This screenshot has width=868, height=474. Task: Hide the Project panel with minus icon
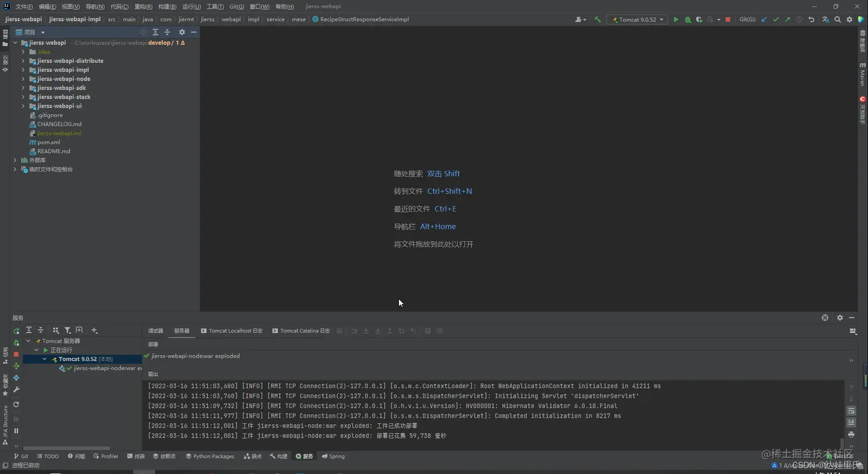(x=194, y=32)
